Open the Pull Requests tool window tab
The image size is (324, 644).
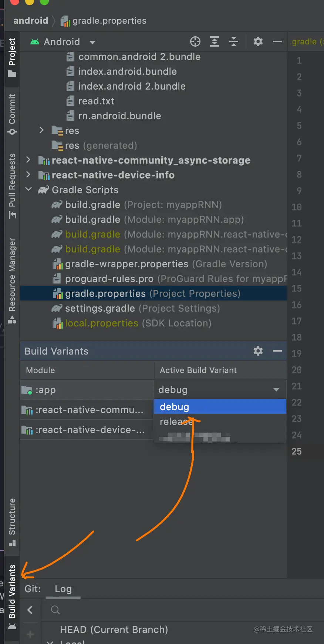[12, 186]
